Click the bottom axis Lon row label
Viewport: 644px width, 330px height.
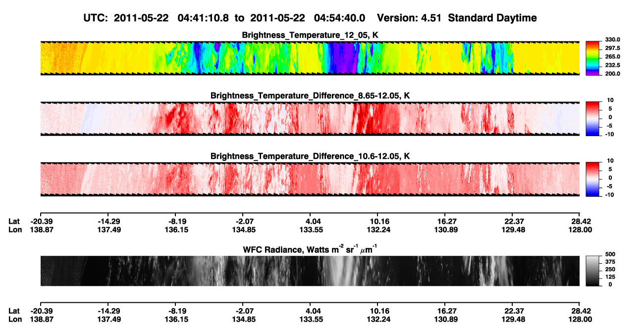click(x=15, y=319)
